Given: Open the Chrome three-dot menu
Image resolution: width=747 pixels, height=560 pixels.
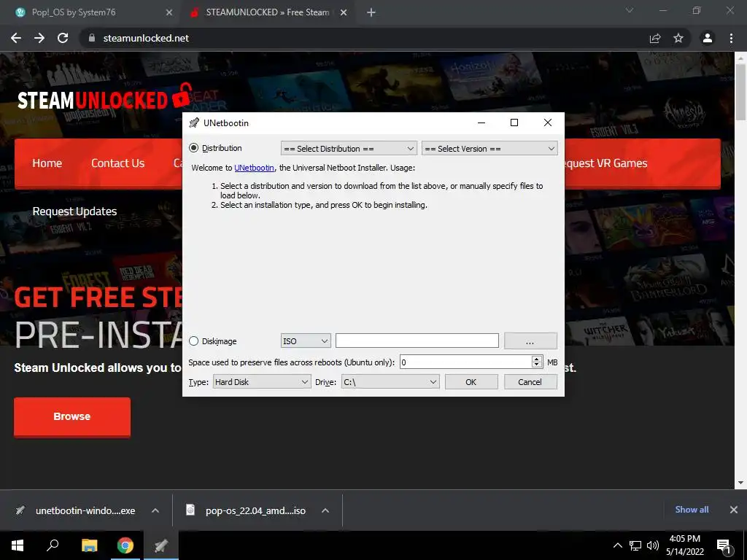Looking at the screenshot, I should (731, 38).
